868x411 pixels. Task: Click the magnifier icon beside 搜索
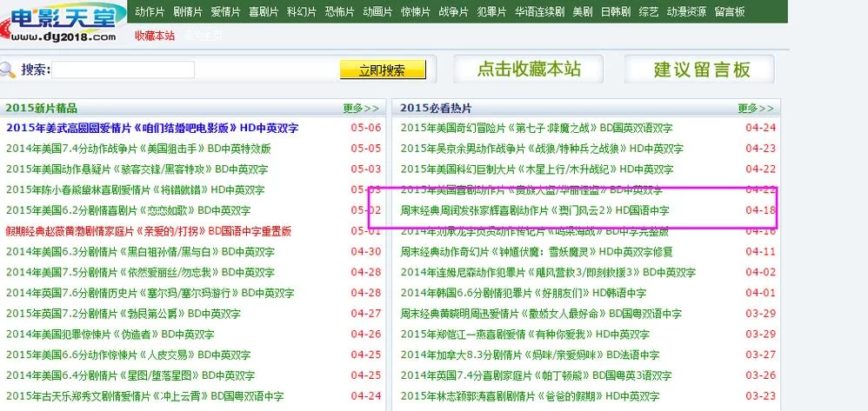[x=8, y=70]
